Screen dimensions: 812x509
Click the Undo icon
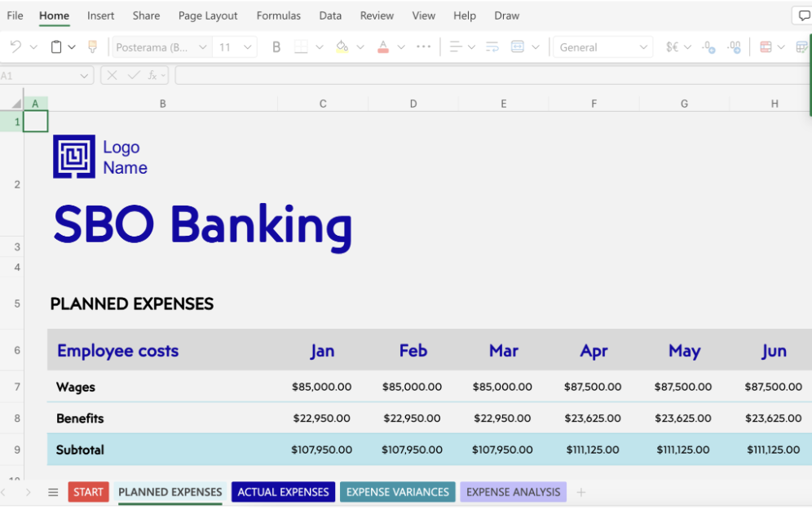[x=15, y=47]
